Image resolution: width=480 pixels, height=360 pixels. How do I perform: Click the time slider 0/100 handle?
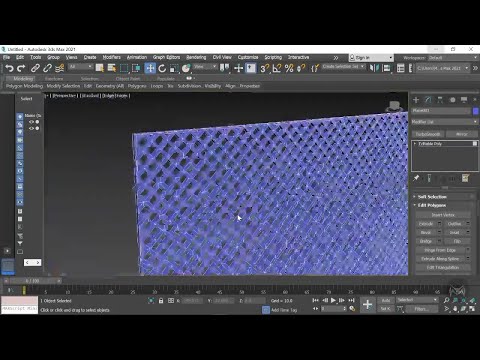[32, 281]
